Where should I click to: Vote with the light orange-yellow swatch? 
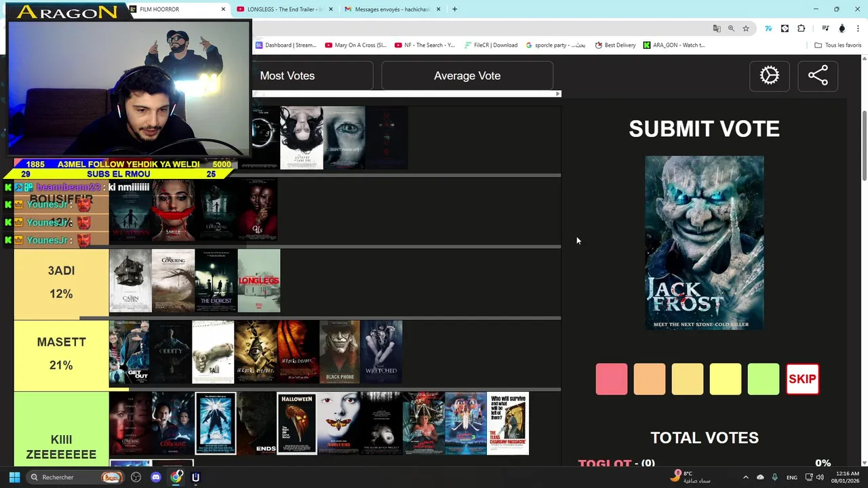pyautogui.click(x=688, y=379)
